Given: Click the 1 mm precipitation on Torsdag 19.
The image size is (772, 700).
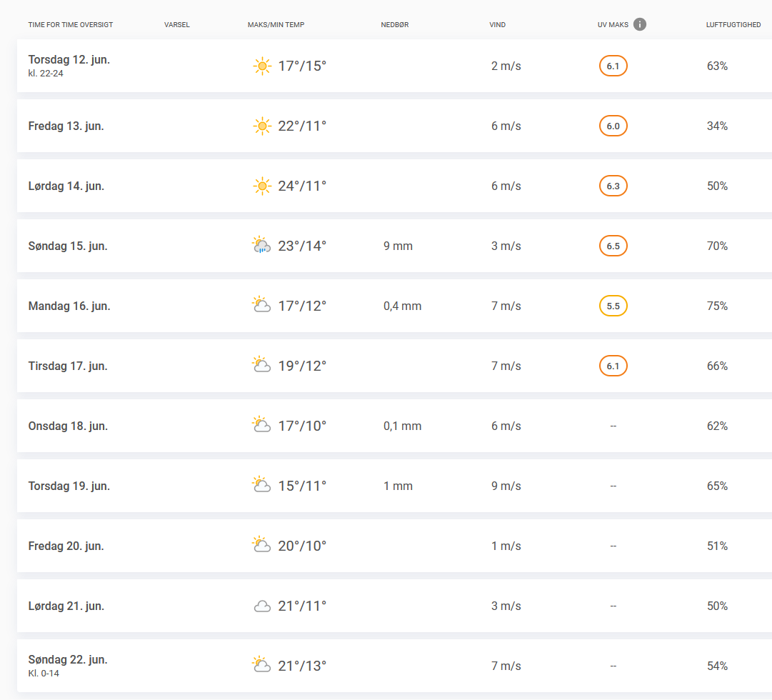Looking at the screenshot, I should 398,486.
